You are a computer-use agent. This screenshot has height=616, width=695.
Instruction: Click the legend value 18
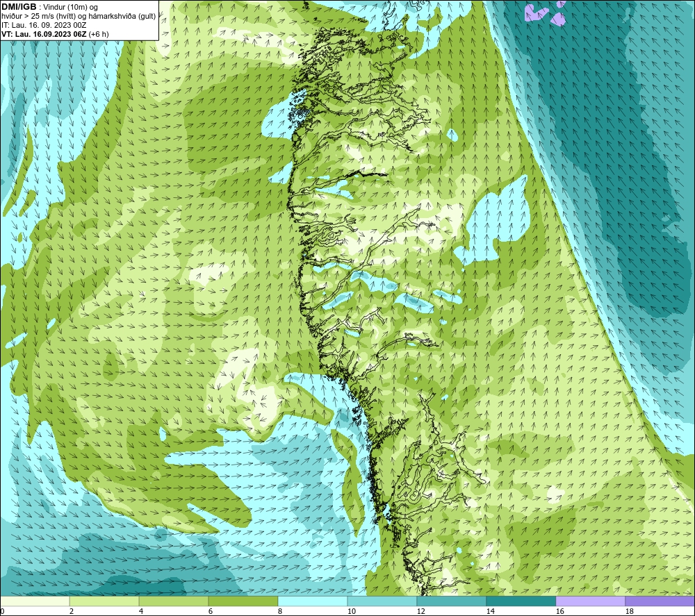click(x=629, y=611)
